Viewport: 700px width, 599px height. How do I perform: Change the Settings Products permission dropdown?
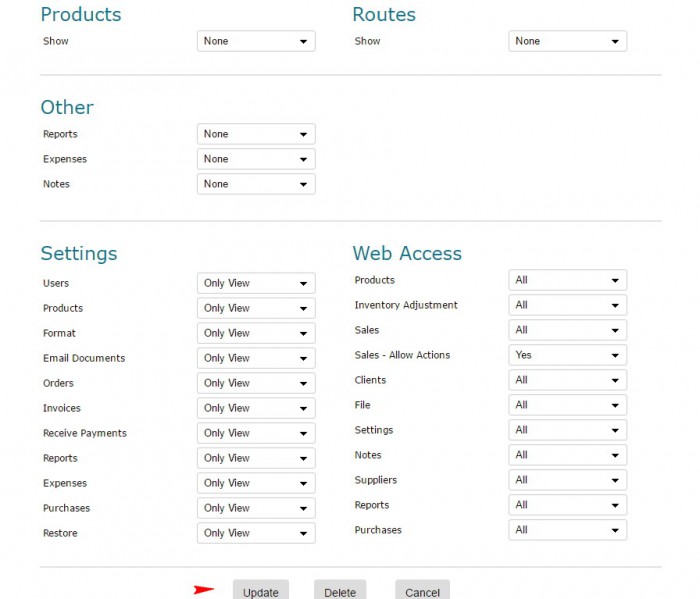(256, 308)
